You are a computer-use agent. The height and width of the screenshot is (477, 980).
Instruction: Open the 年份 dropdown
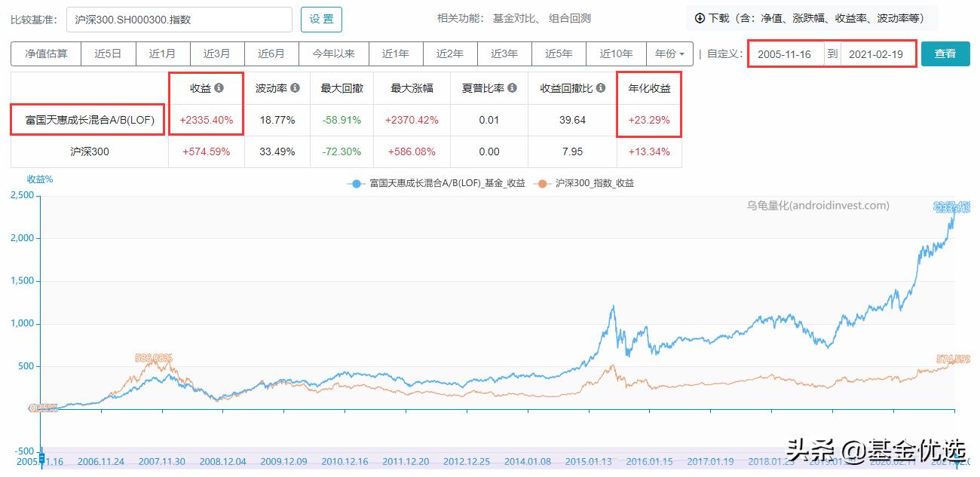pyautogui.click(x=670, y=54)
